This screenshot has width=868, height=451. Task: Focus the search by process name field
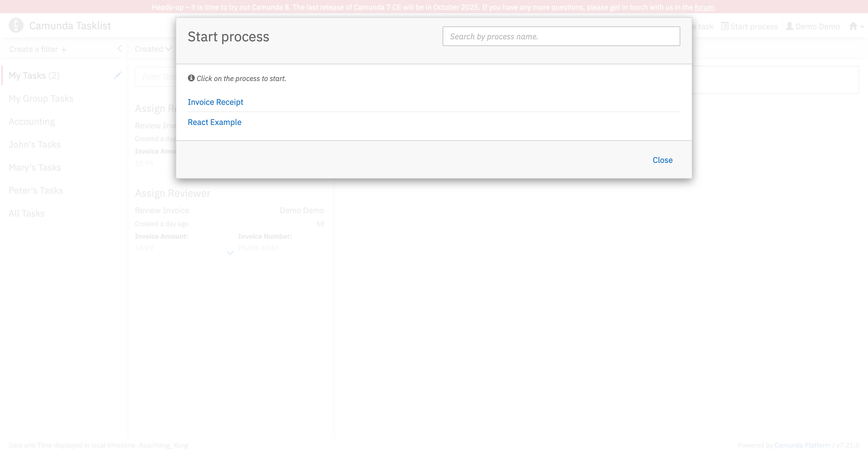(x=561, y=36)
